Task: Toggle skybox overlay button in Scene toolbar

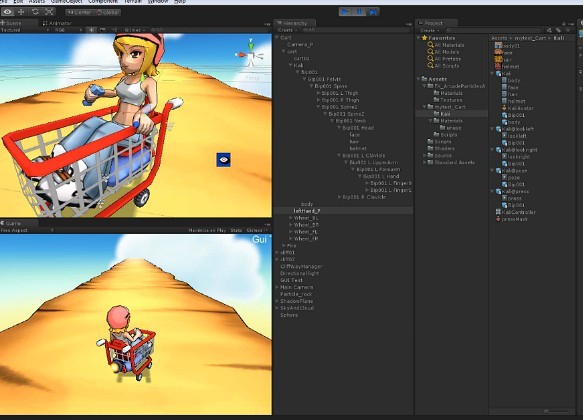Action: tap(102, 30)
